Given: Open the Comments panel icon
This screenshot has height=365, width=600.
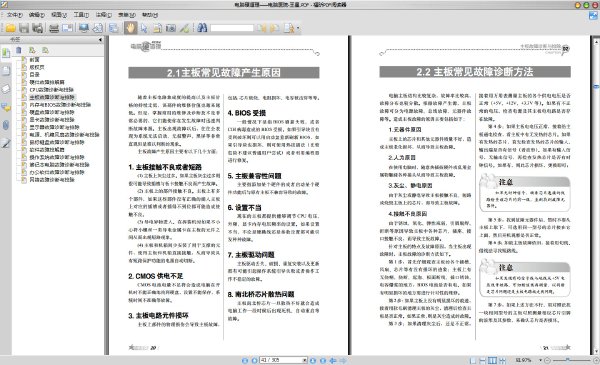Looking at the screenshot, I should point(6,108).
